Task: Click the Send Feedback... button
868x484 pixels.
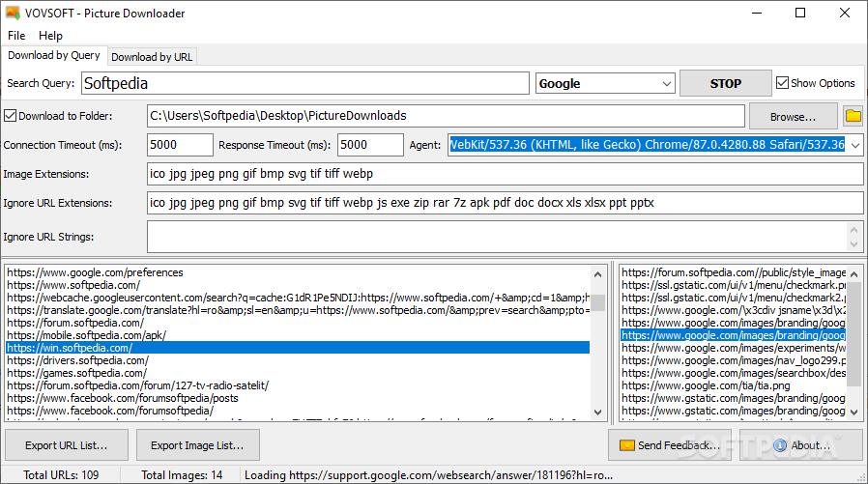Action: pos(669,445)
